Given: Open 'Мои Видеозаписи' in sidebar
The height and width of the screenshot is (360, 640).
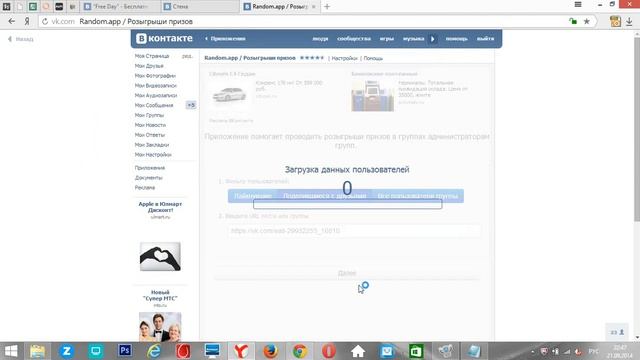Looking at the screenshot, I should [x=156, y=85].
